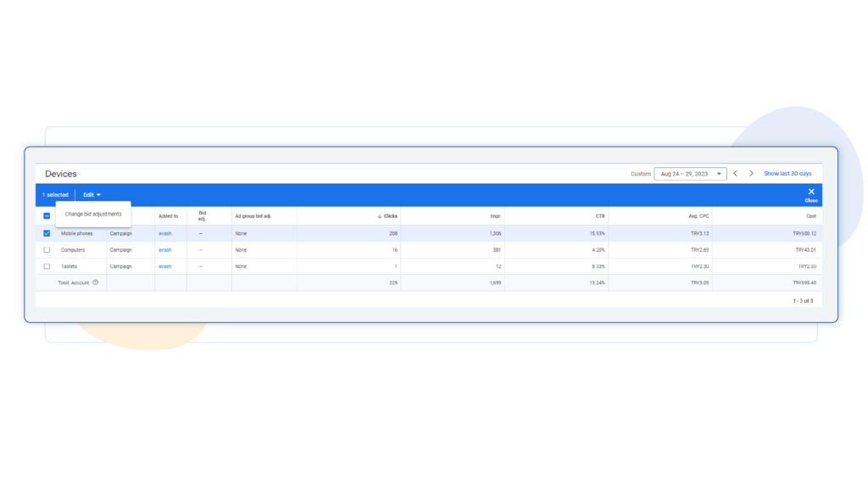This screenshot has width=868, height=491.
Task: Click Show last 30 days link
Action: pos(787,174)
